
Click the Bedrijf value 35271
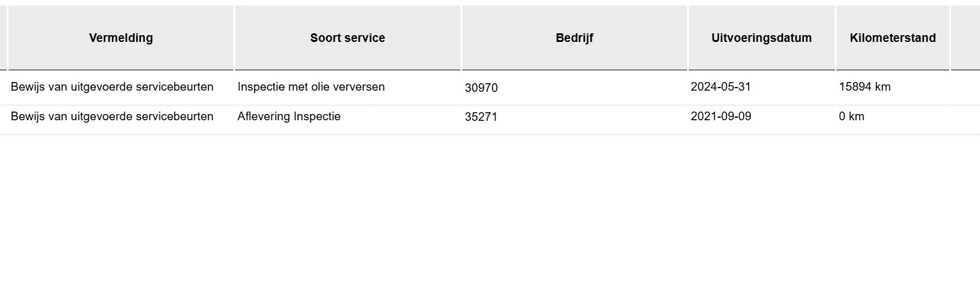tap(481, 117)
